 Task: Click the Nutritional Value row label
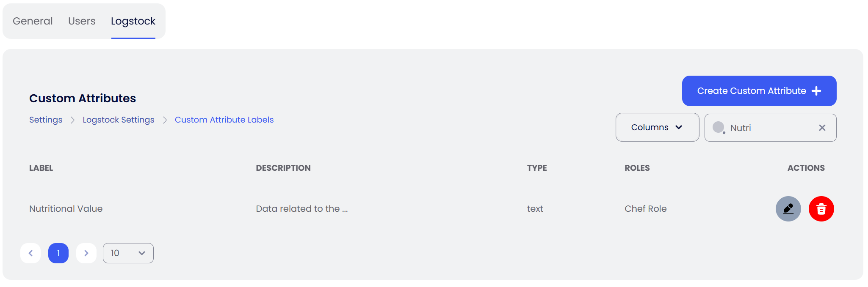[66, 209]
